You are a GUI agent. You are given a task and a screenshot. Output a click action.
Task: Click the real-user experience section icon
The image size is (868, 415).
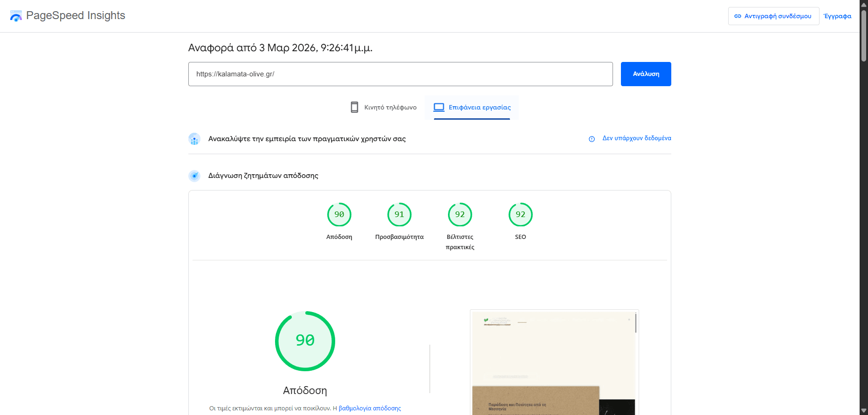[x=194, y=139]
